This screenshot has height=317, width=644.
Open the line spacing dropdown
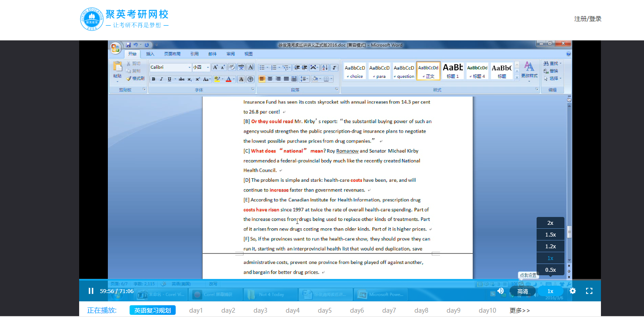[x=304, y=79]
